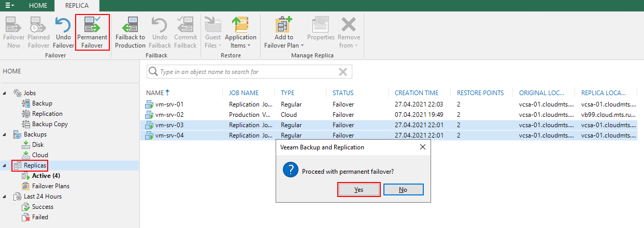The width and height of the screenshot is (644, 228).
Task: Collapse the Jobs tree node
Action: pyautogui.click(x=5, y=93)
